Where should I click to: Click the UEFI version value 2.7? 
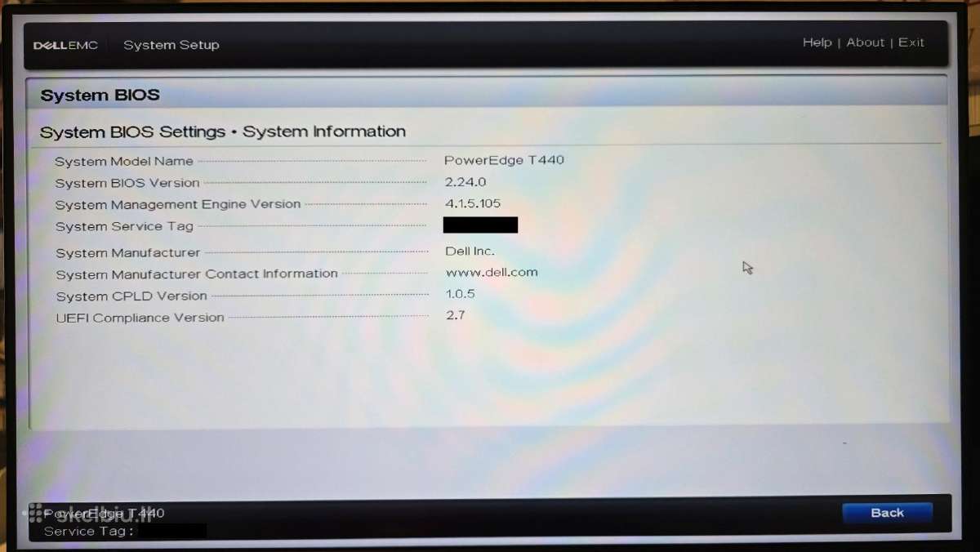tap(456, 315)
